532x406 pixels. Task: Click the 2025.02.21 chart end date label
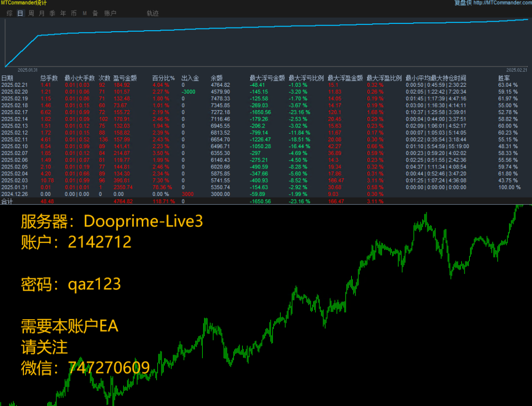tap(517, 70)
